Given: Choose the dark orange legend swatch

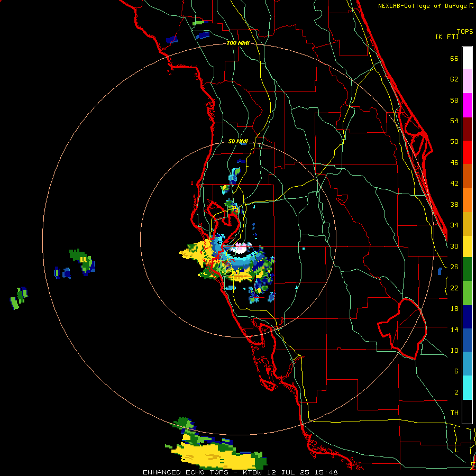Looking at the screenshot, I should [x=467, y=176].
